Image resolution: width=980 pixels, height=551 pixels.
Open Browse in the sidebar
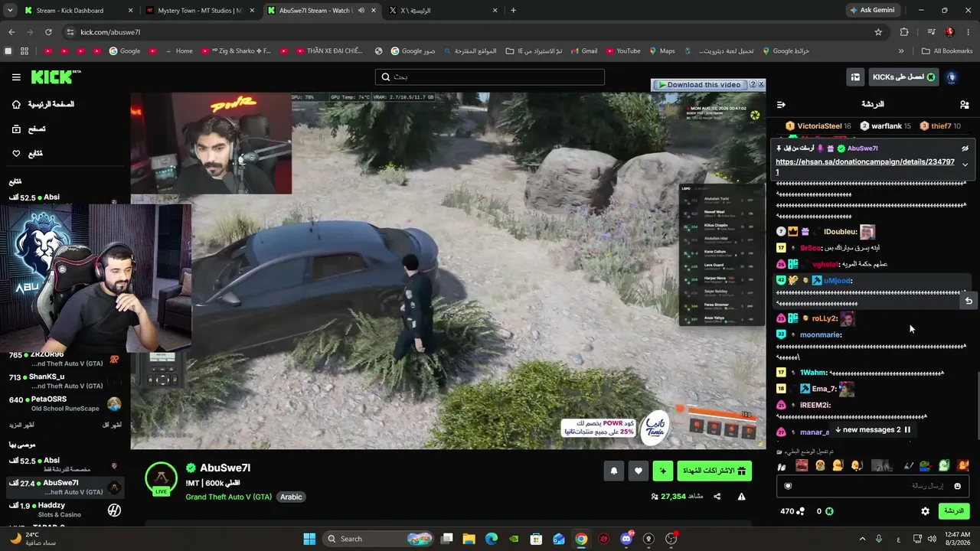(28, 129)
